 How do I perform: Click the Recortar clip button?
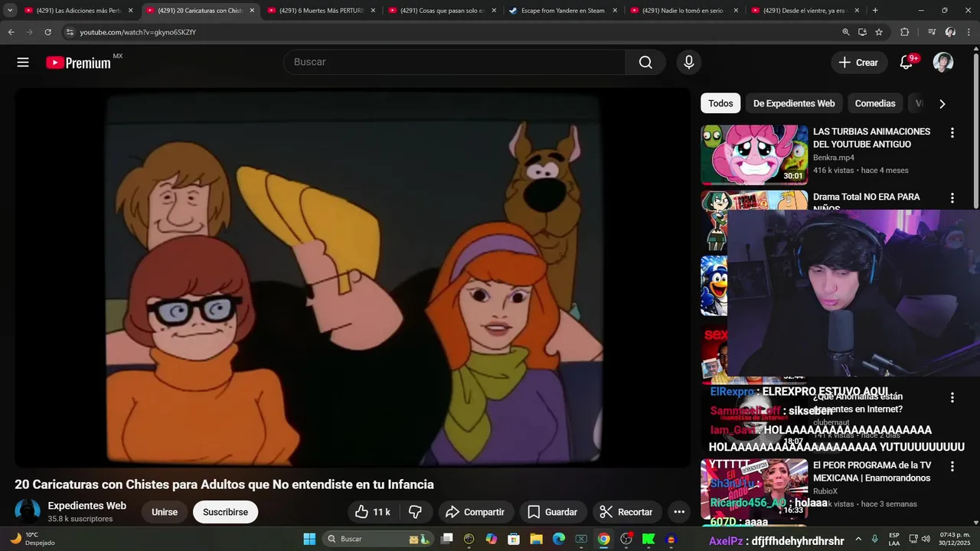click(626, 512)
